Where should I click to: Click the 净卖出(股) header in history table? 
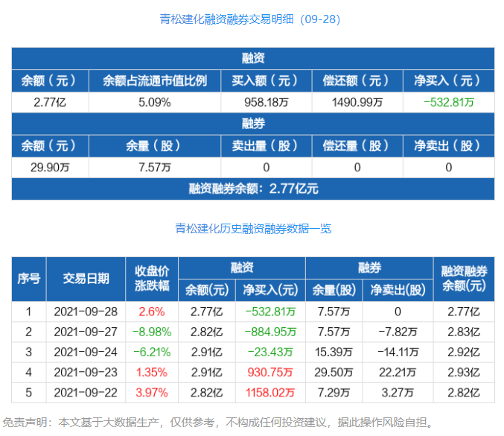click(398, 290)
